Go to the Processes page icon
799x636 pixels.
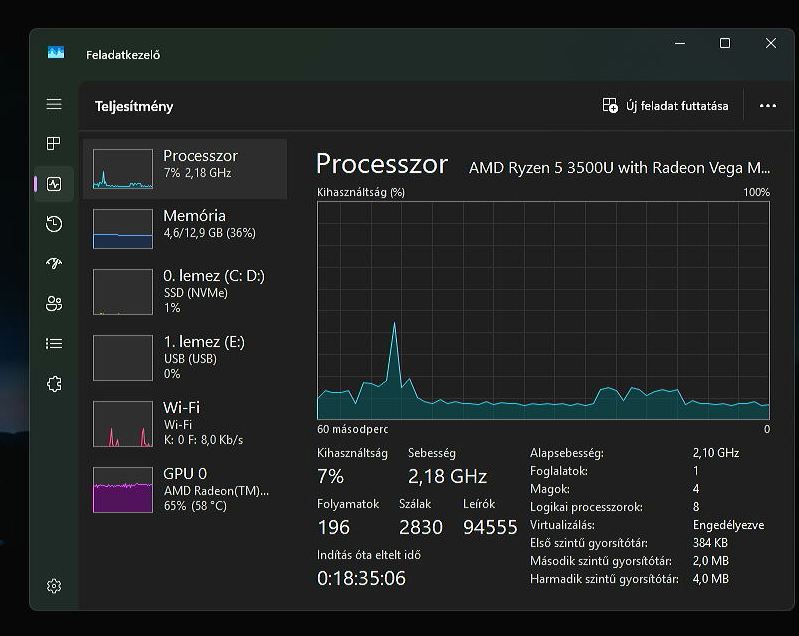pos(54,144)
